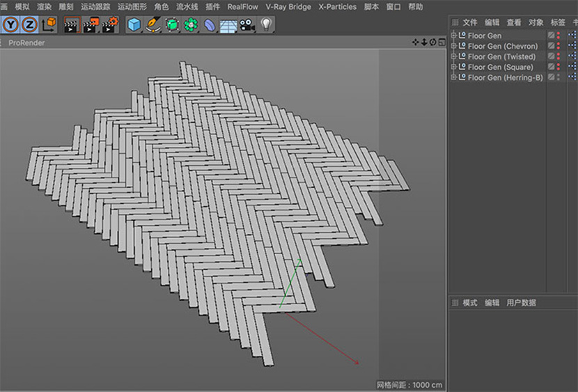Expand the Floor Gen (Chevron) row
The height and width of the screenshot is (392, 578).
454,46
